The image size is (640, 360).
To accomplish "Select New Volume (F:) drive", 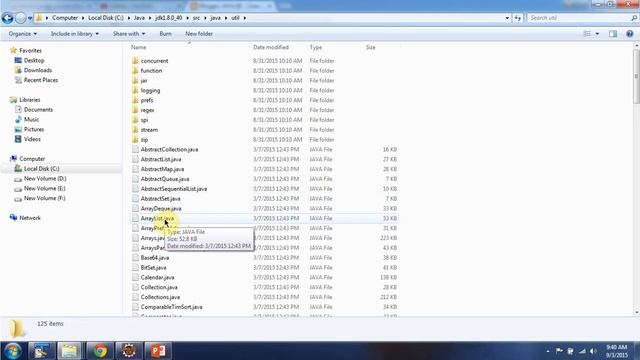I will pyautogui.click(x=44, y=198).
